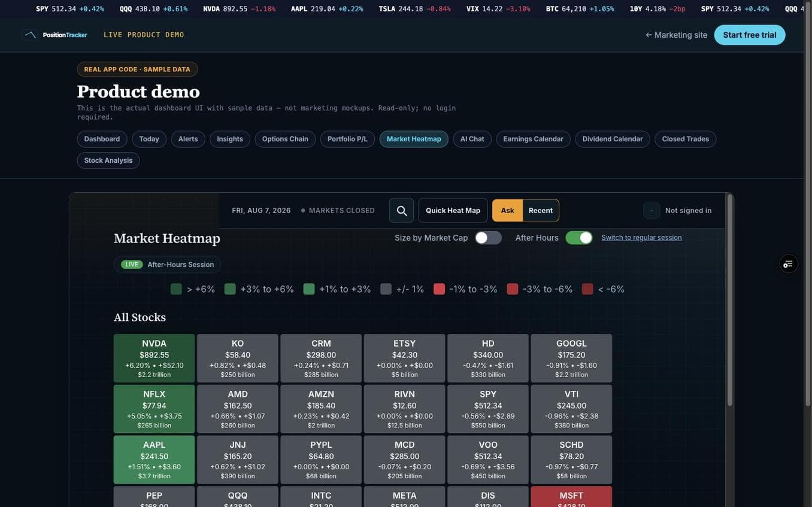
Task: Follow the Marketing site link
Action: tap(677, 35)
